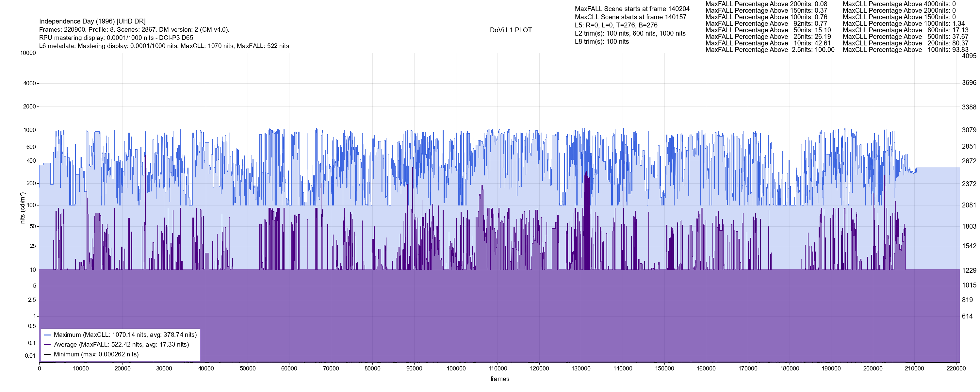
Task: Click the L2 trim(s) metadata line
Action: [630, 34]
